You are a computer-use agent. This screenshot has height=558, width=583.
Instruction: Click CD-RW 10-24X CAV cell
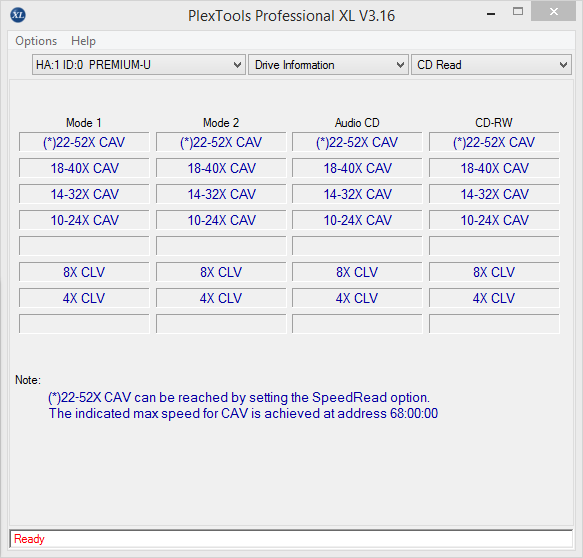pyautogui.click(x=494, y=220)
